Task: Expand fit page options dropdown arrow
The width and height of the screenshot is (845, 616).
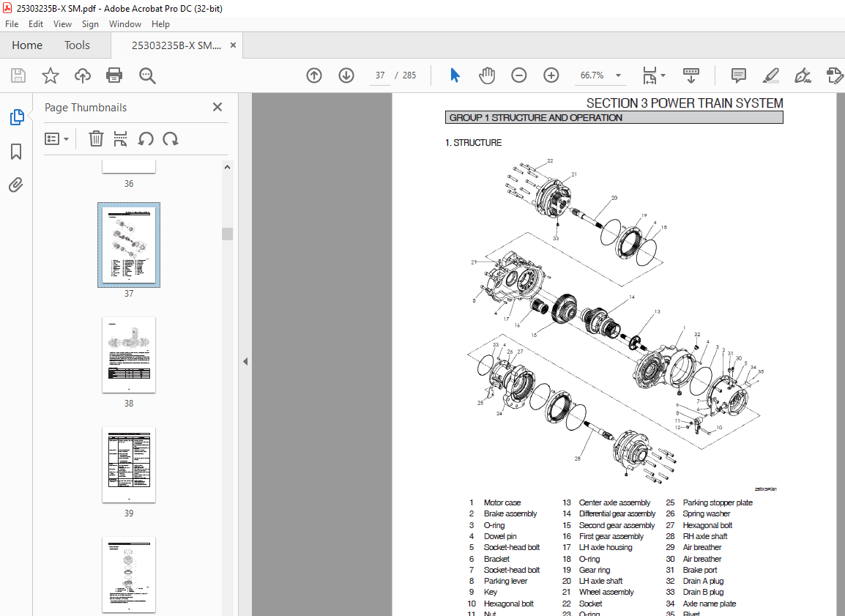Action: (x=663, y=75)
